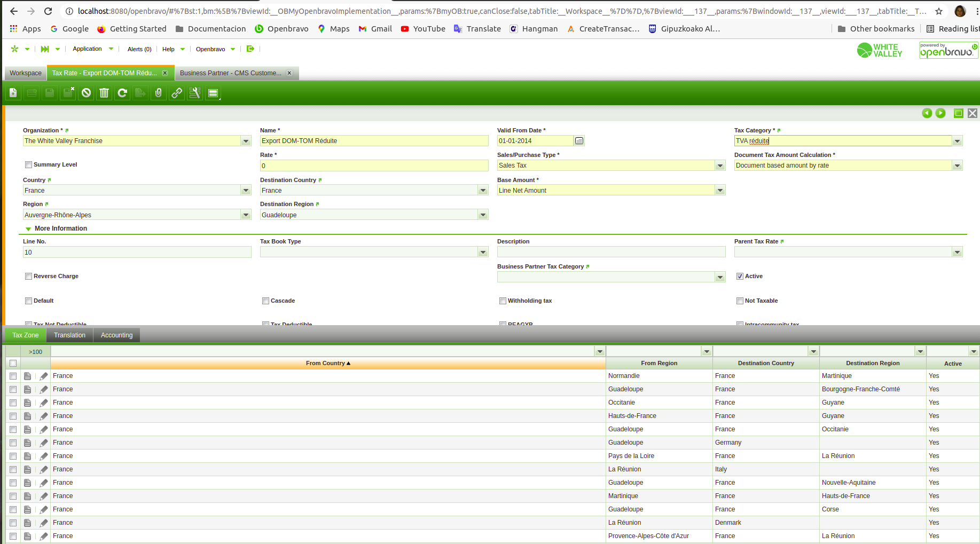Open attachments with the paperclip icon
Viewport: 980px width, 544px height.
[159, 93]
